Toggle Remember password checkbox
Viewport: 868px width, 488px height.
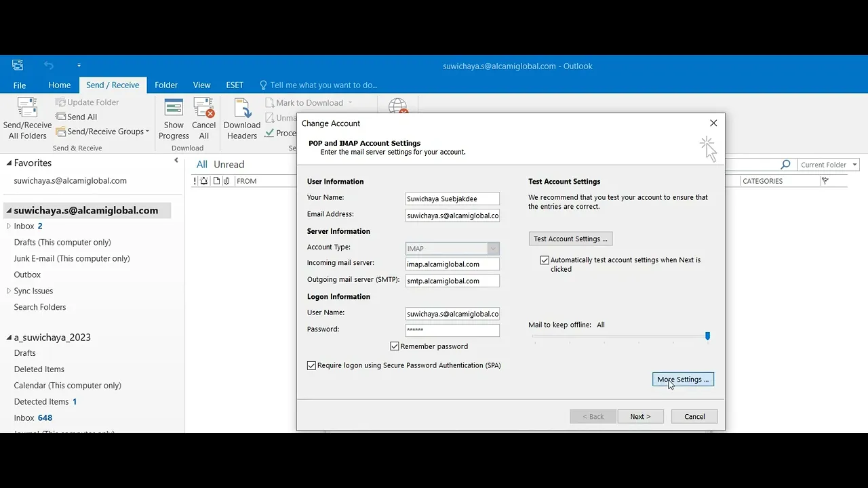[x=395, y=346]
